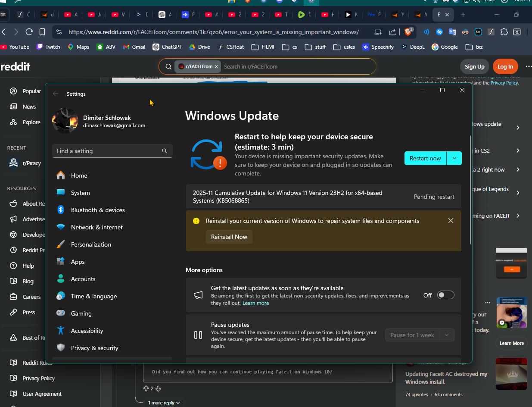Image resolution: width=532 pixels, height=407 pixels.
Task: Remove the r/FACEITcom search filter chip
Action: point(216,66)
